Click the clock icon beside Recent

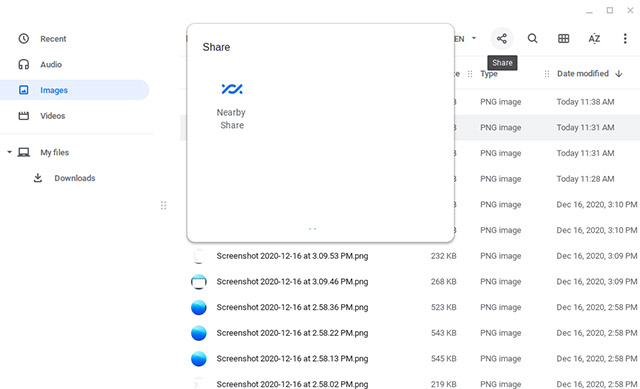[x=24, y=39]
